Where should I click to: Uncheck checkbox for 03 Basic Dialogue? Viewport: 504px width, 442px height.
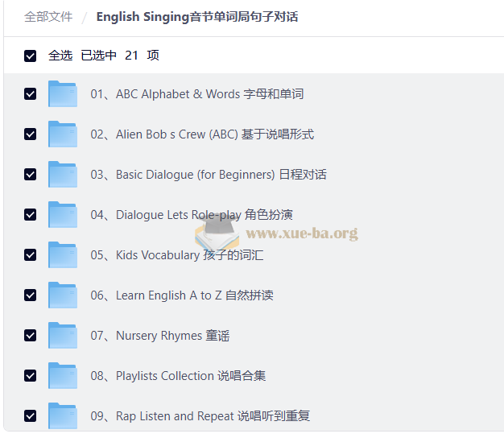pyautogui.click(x=31, y=174)
